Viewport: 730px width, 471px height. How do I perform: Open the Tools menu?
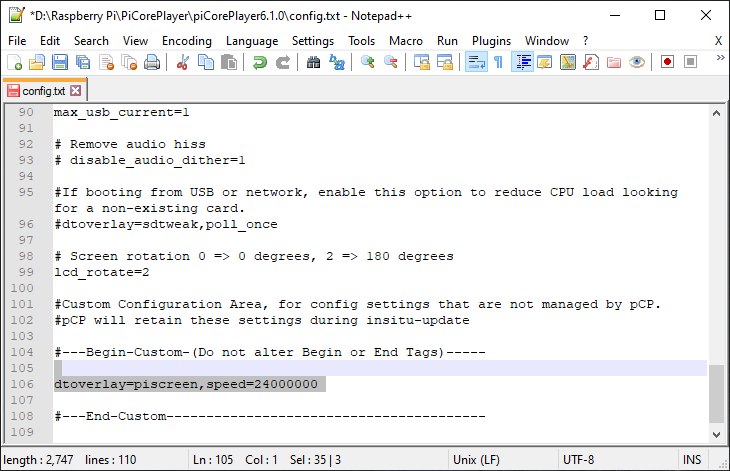tap(361, 41)
